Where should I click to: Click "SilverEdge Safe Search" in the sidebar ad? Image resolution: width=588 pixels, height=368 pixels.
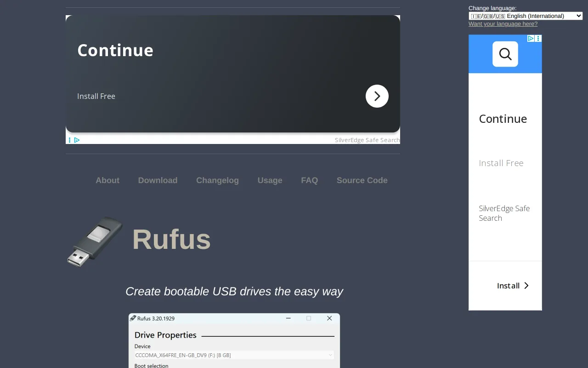tap(504, 213)
